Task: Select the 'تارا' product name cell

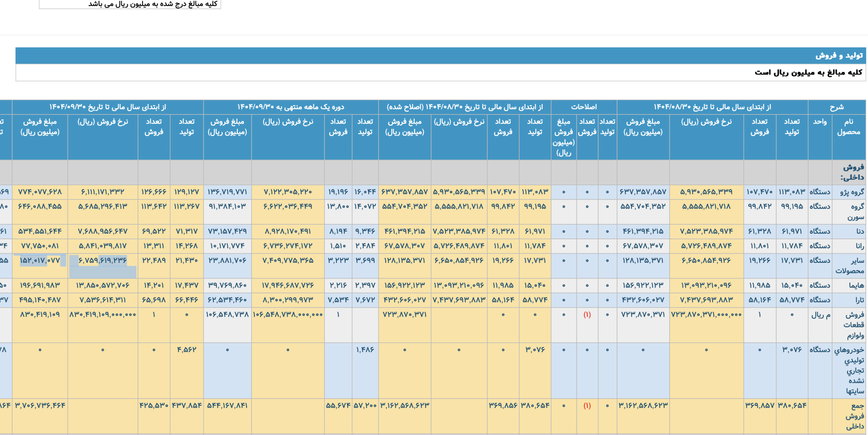Action: 859,300
